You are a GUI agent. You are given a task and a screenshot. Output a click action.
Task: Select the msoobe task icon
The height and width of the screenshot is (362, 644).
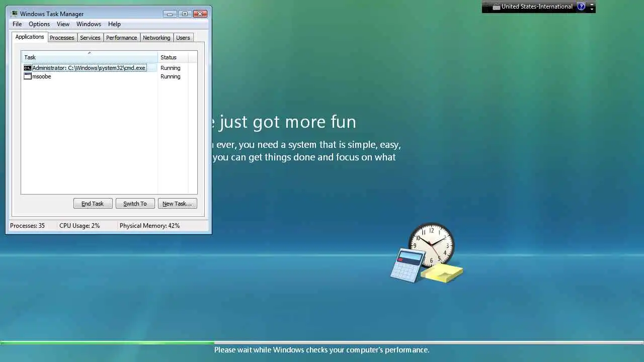[x=28, y=76]
